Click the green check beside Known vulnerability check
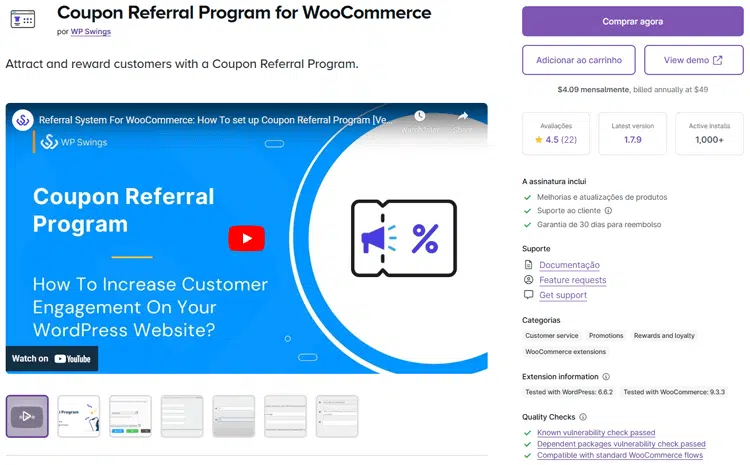The width and height of the screenshot is (750, 465). (528, 433)
